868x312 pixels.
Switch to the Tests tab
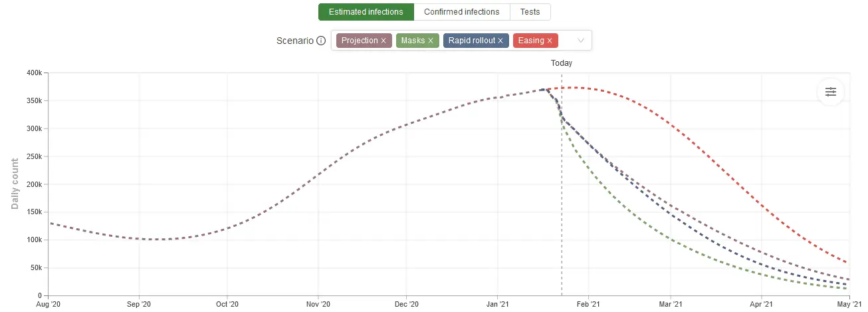pyautogui.click(x=530, y=12)
